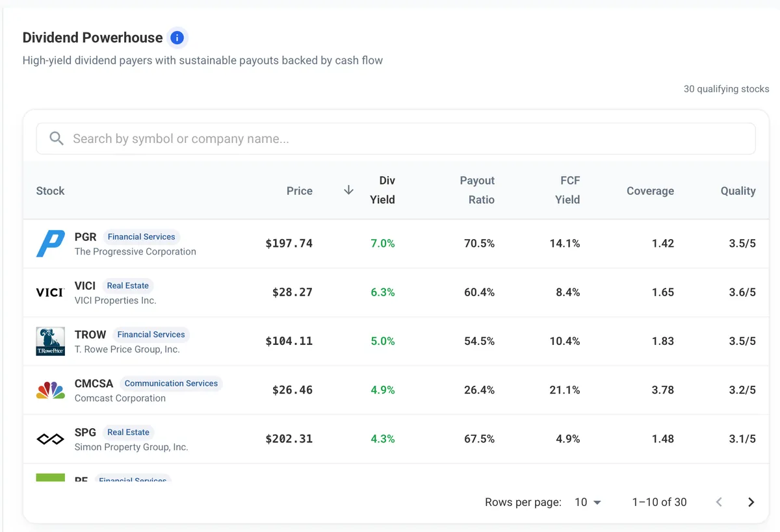Click the $197.74 price for PGR
Viewport: 780px width, 532px height.
pos(289,244)
